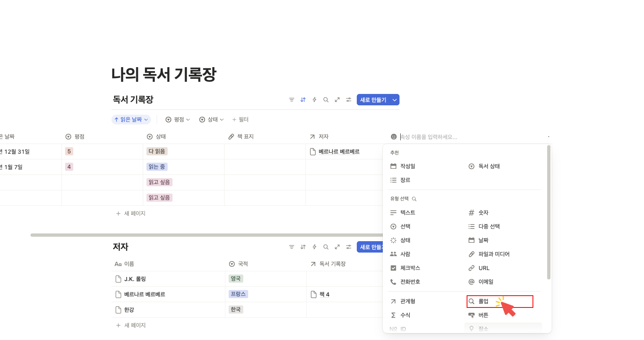Pick 체크박스 property type
Screen dimensions: 644x340
[425, 268]
